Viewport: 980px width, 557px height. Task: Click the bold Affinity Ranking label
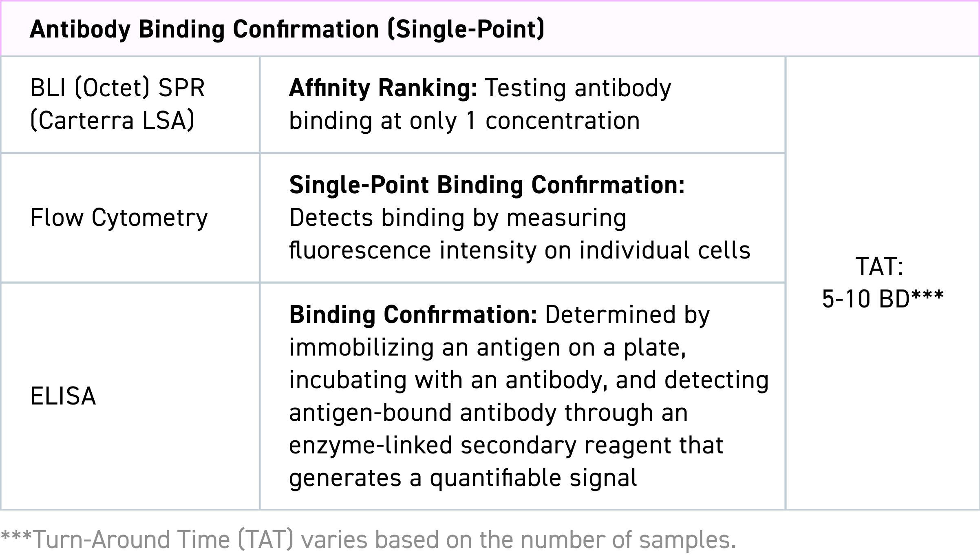coord(383,88)
